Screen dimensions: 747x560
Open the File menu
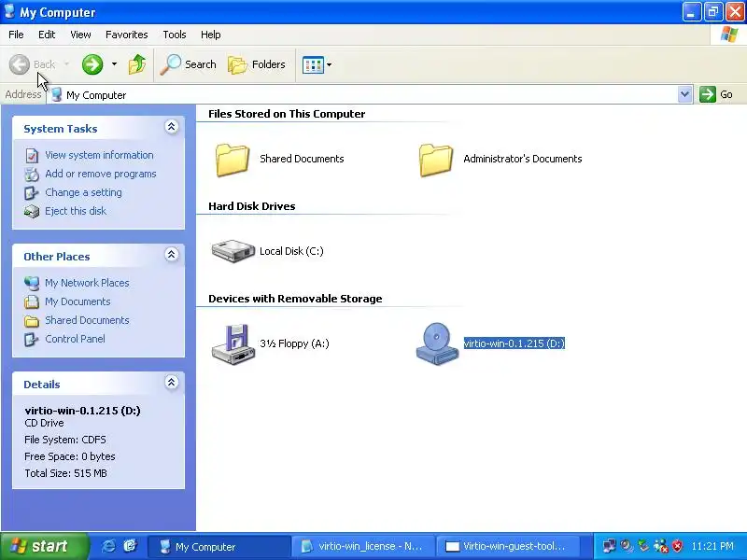(x=16, y=35)
